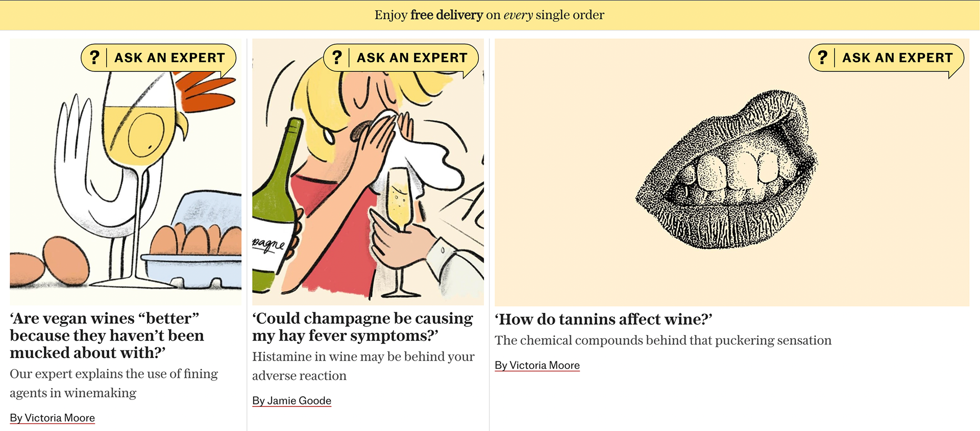Click the fining agents in winemaking summary text
The height and width of the screenshot is (431, 980).
click(x=114, y=383)
